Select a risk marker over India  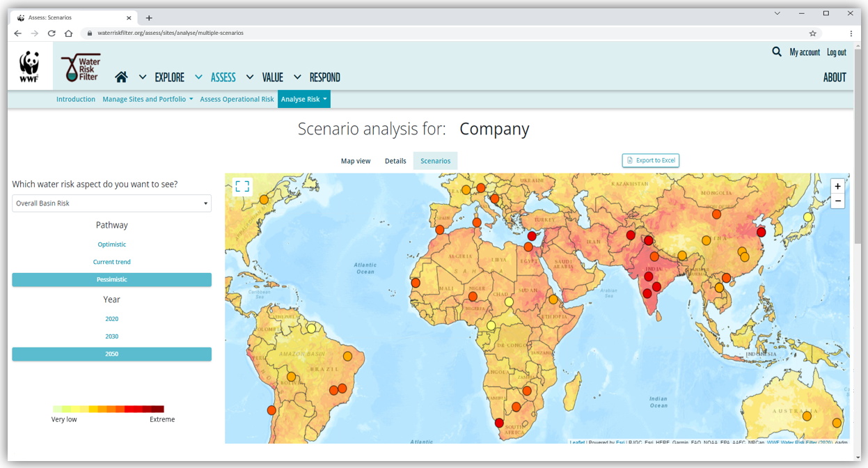tap(647, 276)
